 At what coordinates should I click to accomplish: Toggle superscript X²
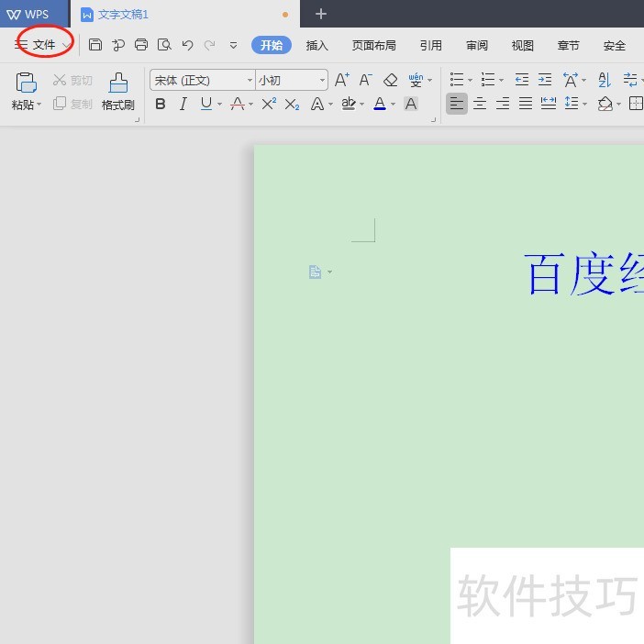click(269, 104)
